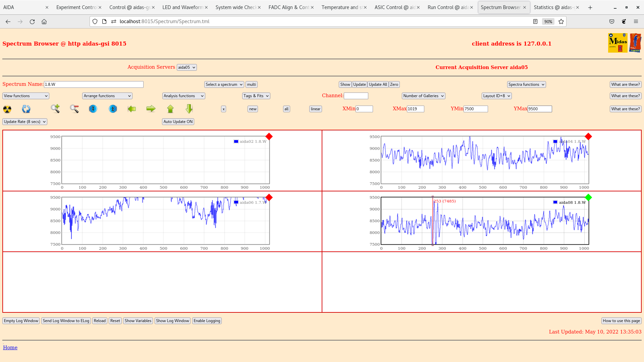Screen dimensions: 644x362
Task: Click the Spectrum Name input field
Action: click(x=94, y=84)
